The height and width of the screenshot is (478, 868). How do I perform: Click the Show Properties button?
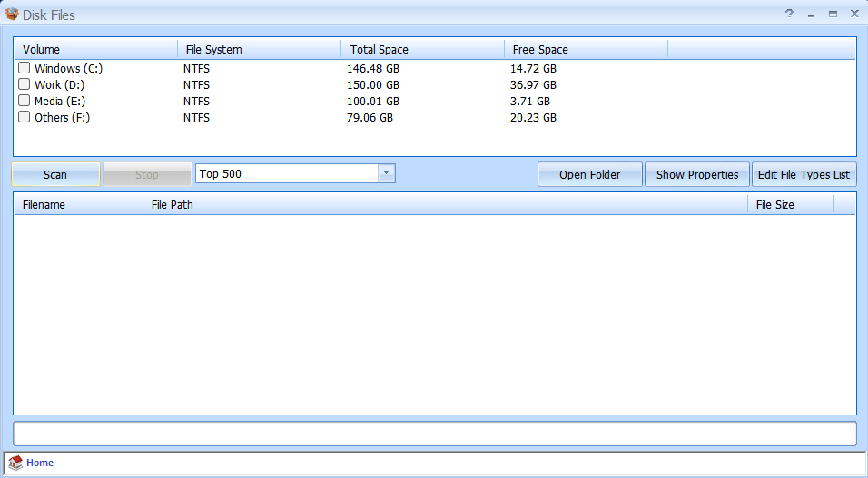coord(697,174)
